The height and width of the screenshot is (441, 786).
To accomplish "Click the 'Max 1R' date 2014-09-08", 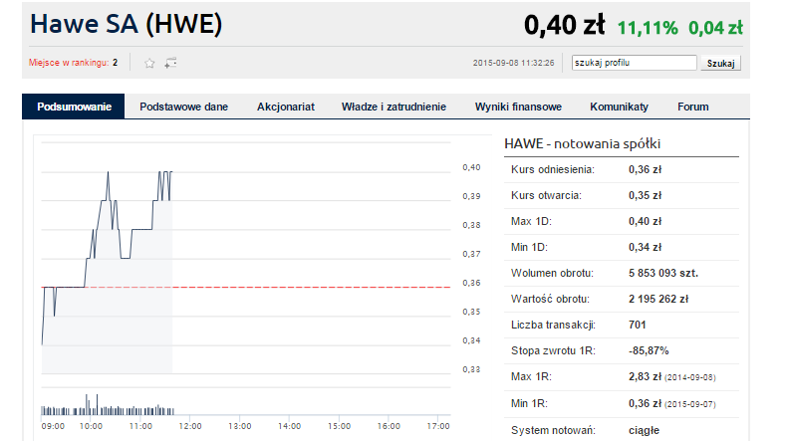I will (x=690, y=378).
